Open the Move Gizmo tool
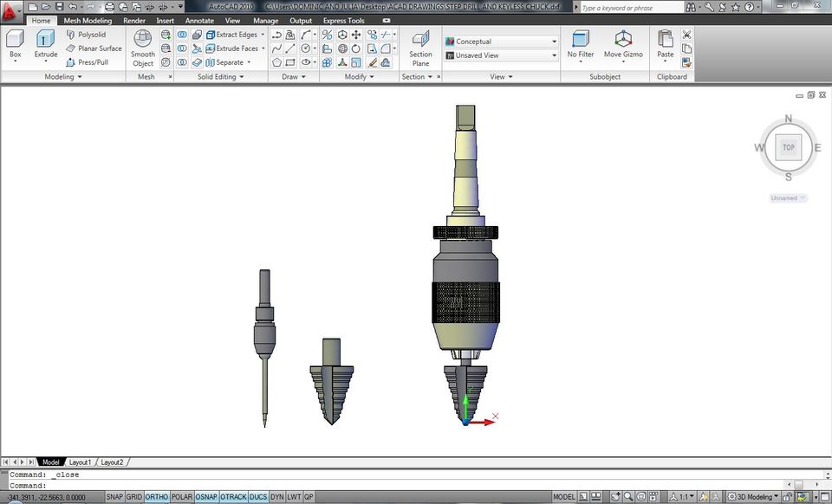Viewport: 832px width, 504px height. pyautogui.click(x=623, y=43)
